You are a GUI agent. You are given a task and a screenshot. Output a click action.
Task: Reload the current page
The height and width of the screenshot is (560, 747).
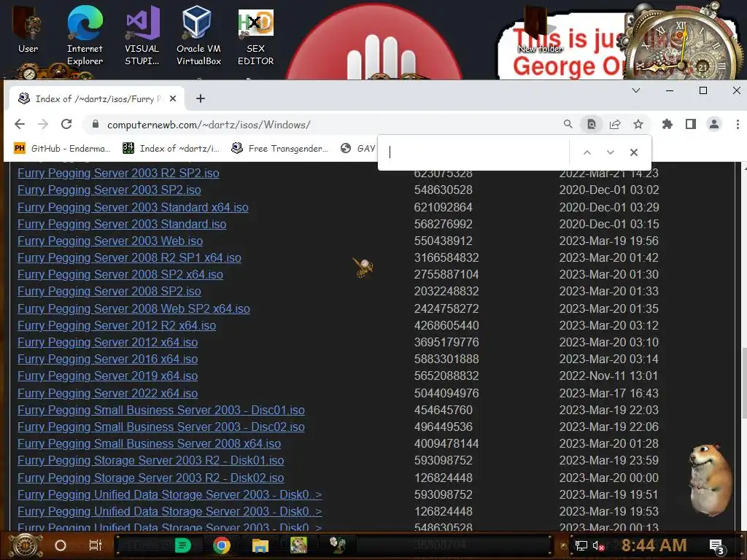click(66, 124)
